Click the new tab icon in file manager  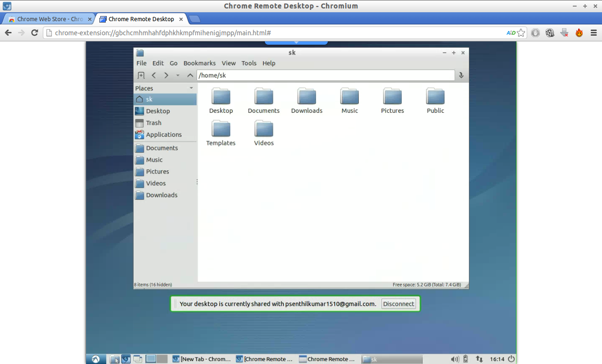point(141,75)
